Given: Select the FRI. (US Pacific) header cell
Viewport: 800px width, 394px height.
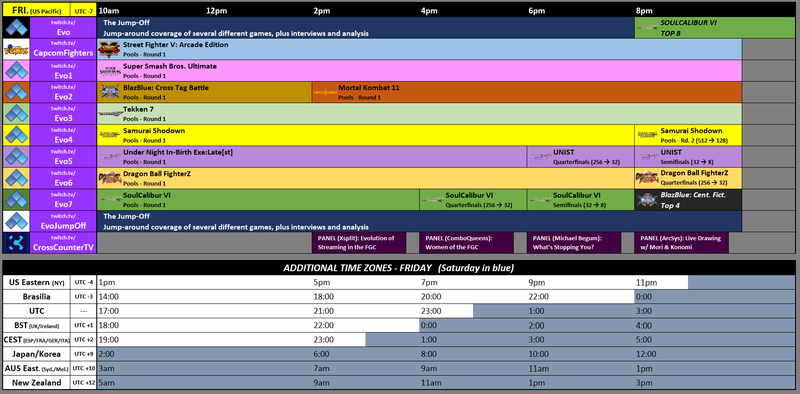Looking at the screenshot, I should (36, 10).
